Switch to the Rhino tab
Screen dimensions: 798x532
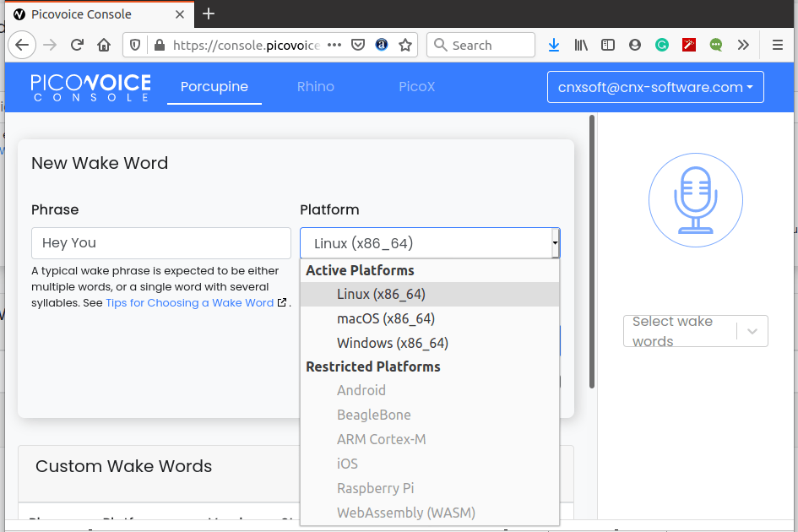316,87
